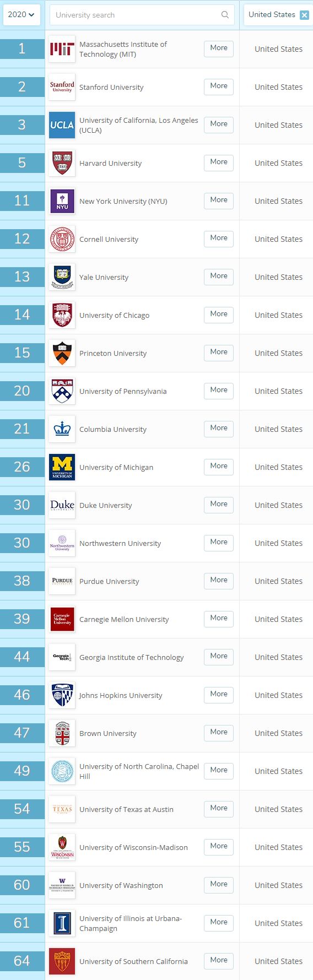Screen dimensions: 313x980
Task: Click the Carnegie Mellon red logo
Action: (62, 619)
